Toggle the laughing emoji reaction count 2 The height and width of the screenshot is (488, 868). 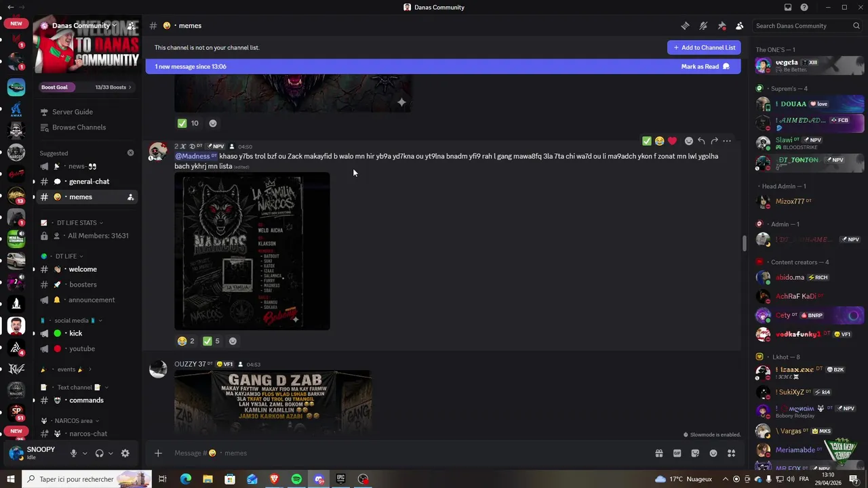[x=186, y=341]
